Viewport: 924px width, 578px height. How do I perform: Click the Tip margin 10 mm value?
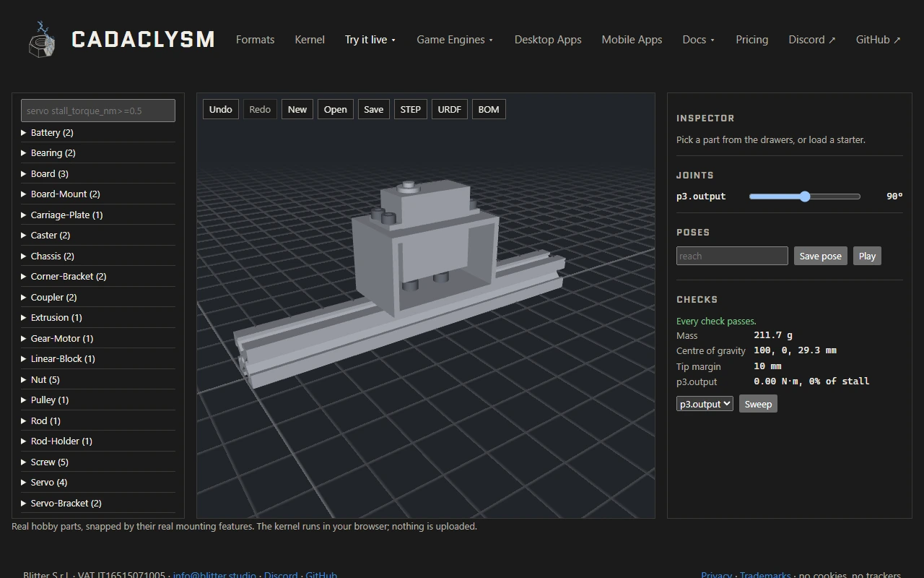click(767, 366)
